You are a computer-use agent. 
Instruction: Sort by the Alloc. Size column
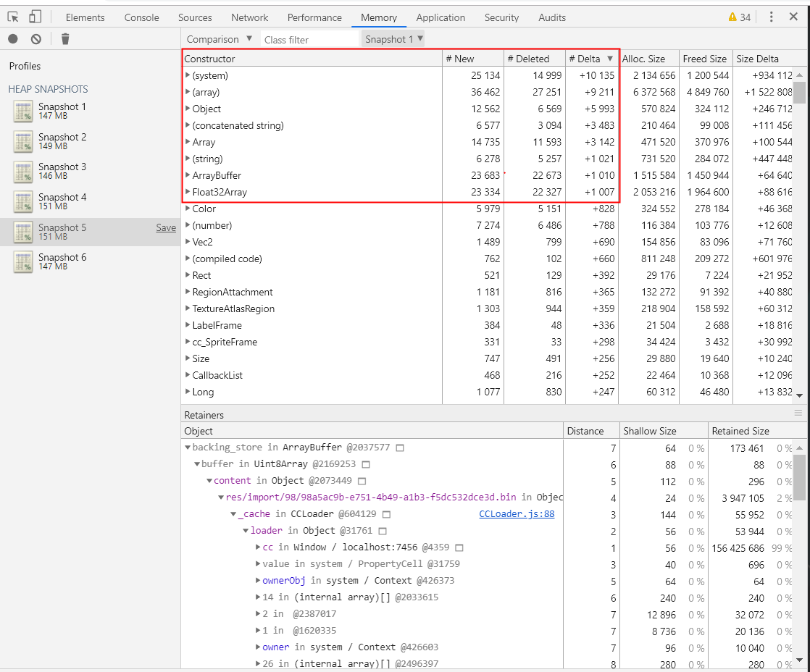649,59
